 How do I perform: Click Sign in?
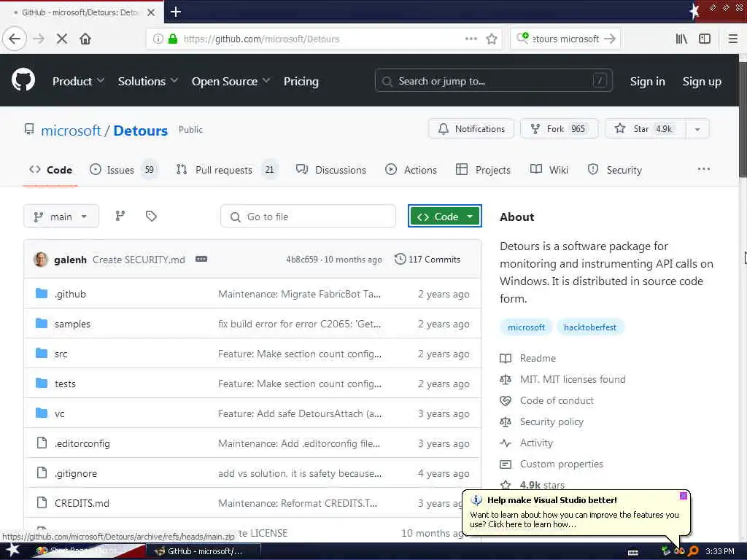coord(648,82)
